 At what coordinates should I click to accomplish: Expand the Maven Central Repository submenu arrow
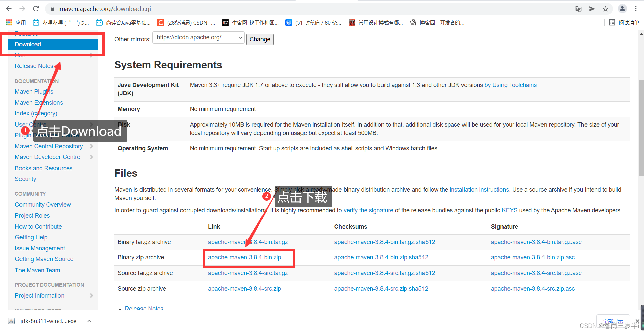point(91,146)
